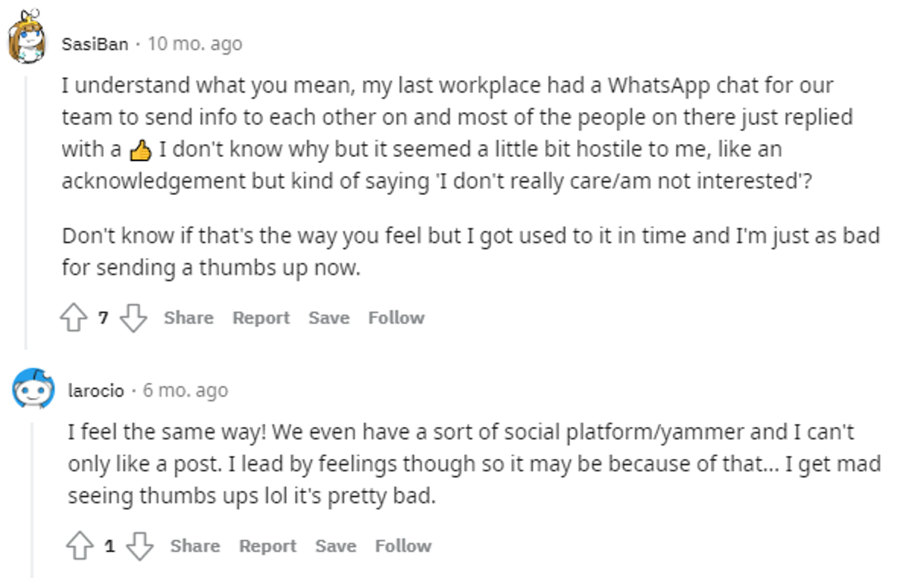Follow larocio's reply thread
The width and height of the screenshot is (924, 587).
click(x=403, y=546)
